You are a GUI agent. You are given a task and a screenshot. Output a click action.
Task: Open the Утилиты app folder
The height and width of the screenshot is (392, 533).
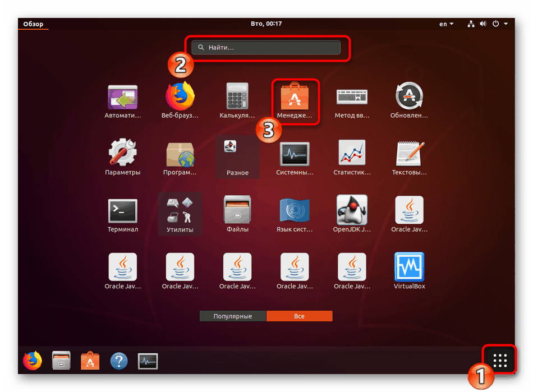(x=180, y=214)
